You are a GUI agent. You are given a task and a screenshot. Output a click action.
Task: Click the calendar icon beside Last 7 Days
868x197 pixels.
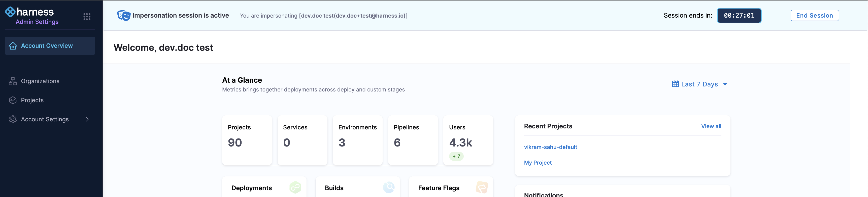pos(675,84)
